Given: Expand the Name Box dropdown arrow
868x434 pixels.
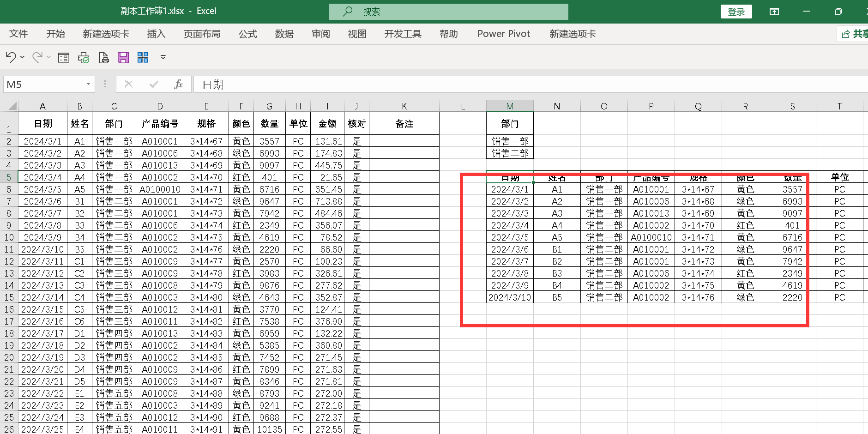Looking at the screenshot, I should (88, 84).
